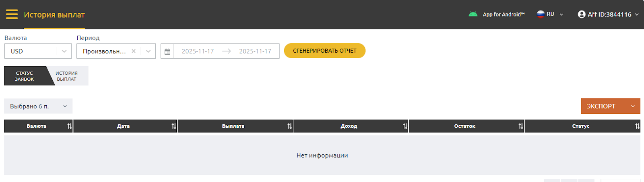Click Сгенерировать отчет button
644x182 pixels.
coord(324,51)
